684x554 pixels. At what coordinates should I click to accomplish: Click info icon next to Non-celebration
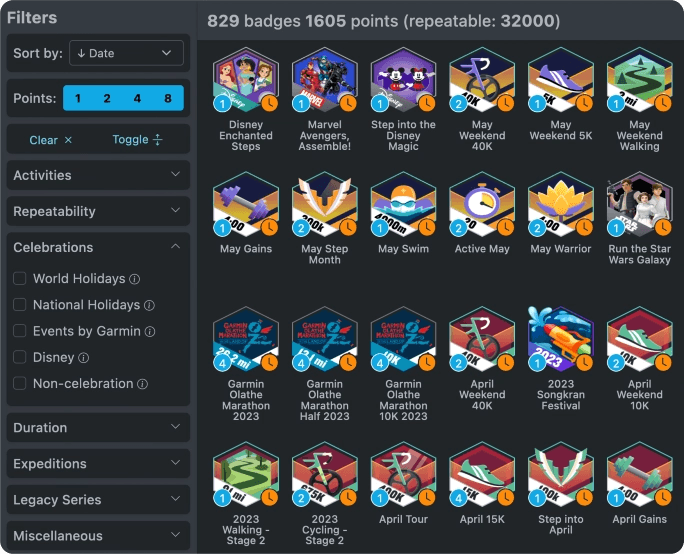pos(143,384)
